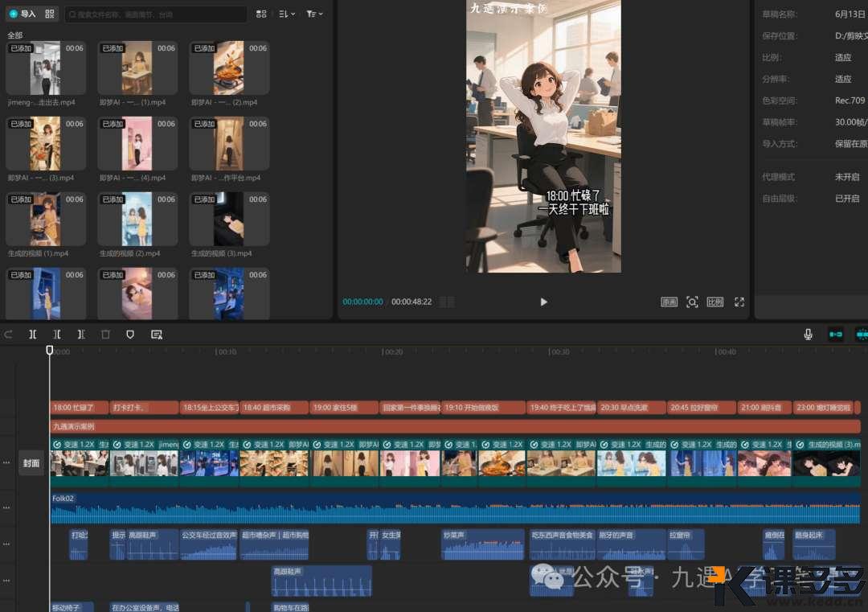Select the 拉窗帘 audio clip

pos(686,544)
